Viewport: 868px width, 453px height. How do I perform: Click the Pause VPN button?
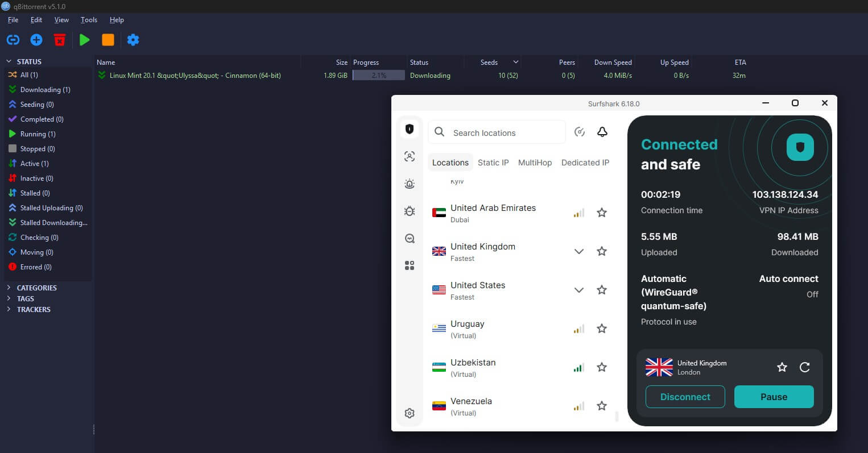[774, 397]
